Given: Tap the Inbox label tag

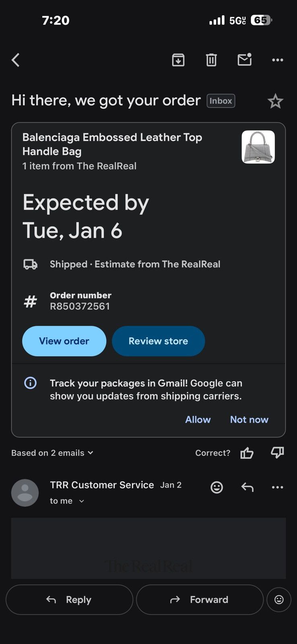Looking at the screenshot, I should (221, 101).
